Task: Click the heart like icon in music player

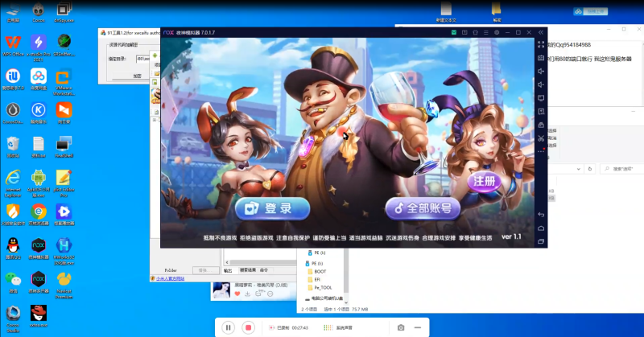Action: tap(237, 294)
